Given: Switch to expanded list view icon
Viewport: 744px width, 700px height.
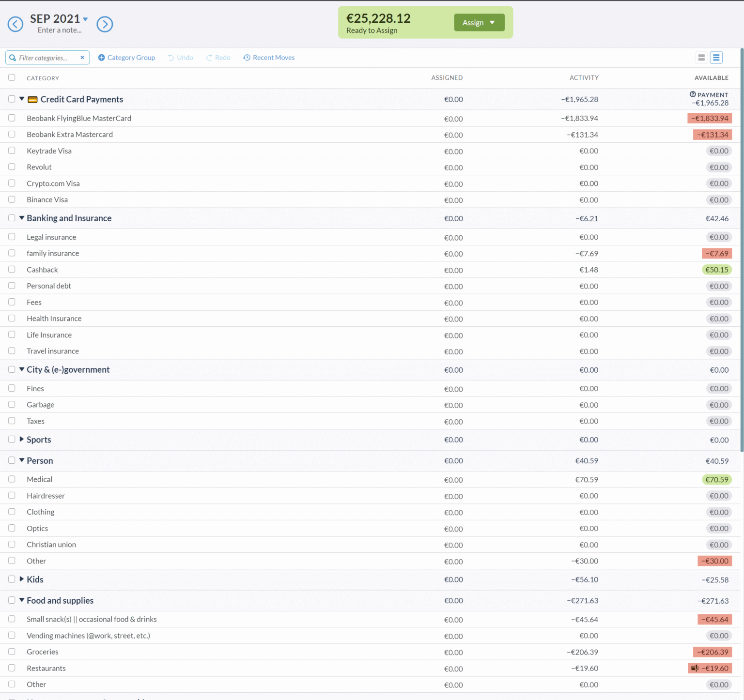Looking at the screenshot, I should 716,58.
